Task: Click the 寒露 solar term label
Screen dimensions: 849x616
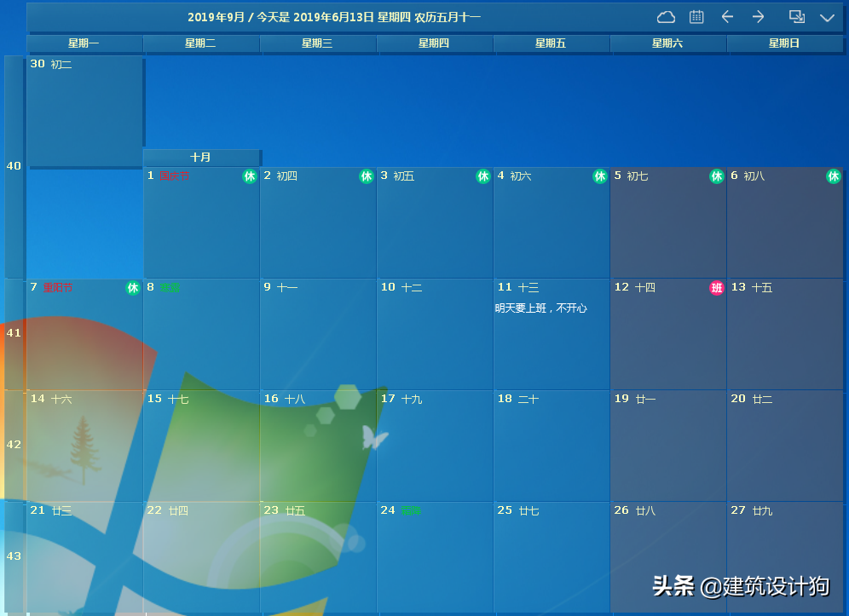Action: 168,288
